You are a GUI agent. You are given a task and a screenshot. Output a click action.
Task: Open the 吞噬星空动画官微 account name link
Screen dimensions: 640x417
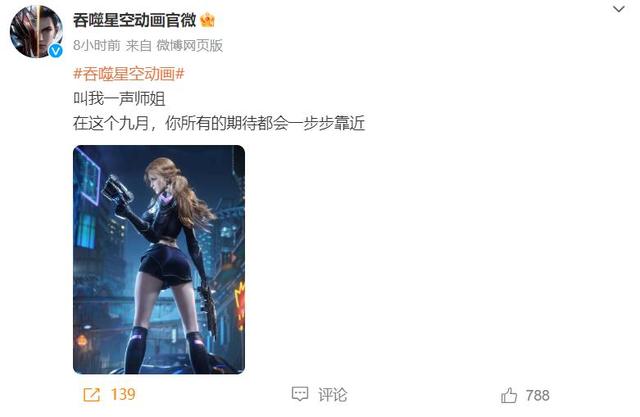[135, 20]
